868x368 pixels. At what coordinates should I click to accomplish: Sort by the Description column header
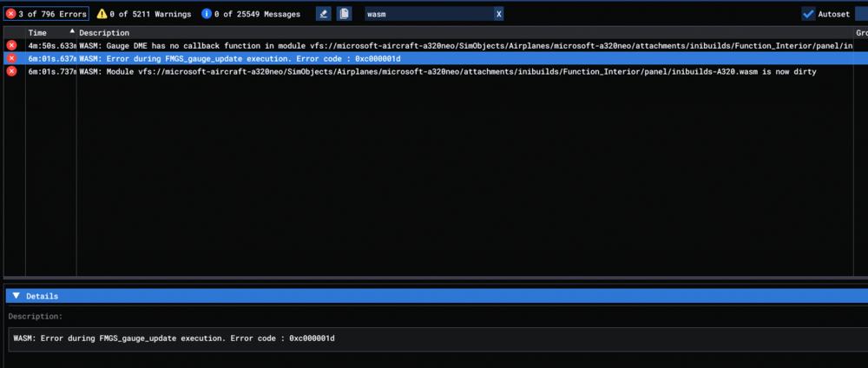(104, 32)
